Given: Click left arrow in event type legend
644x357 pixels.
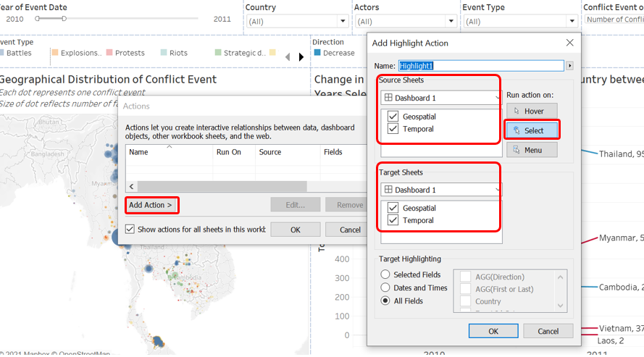Looking at the screenshot, I should pos(288,56).
